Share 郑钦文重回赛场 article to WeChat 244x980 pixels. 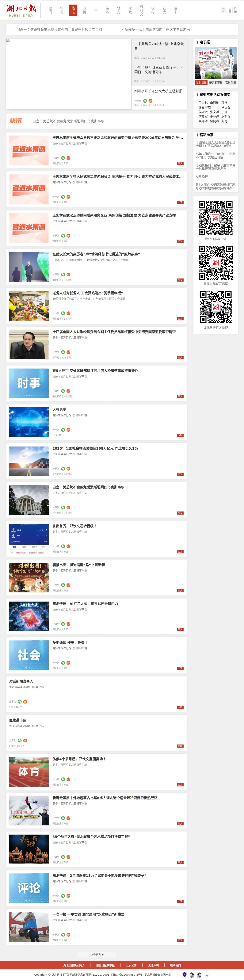tap(63, 779)
